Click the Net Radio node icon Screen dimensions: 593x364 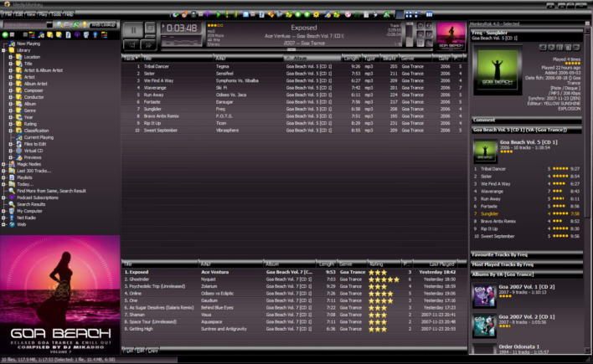click(x=12, y=218)
